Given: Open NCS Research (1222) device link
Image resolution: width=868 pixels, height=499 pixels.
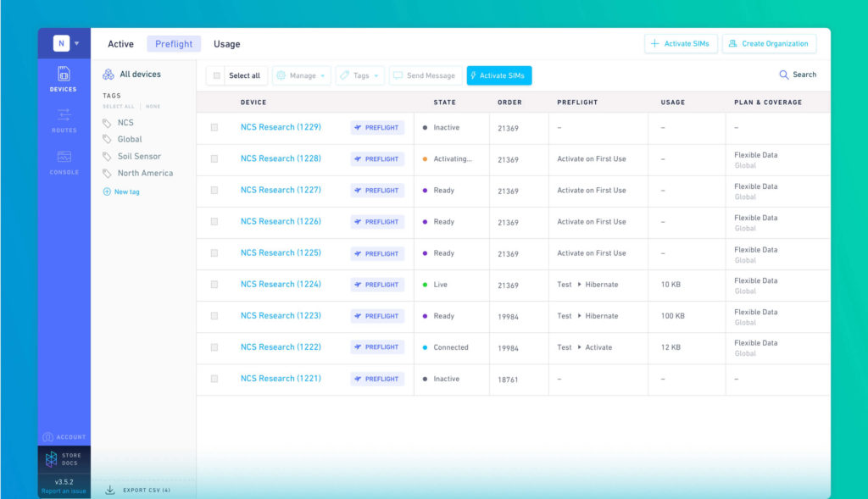Looking at the screenshot, I should (281, 347).
